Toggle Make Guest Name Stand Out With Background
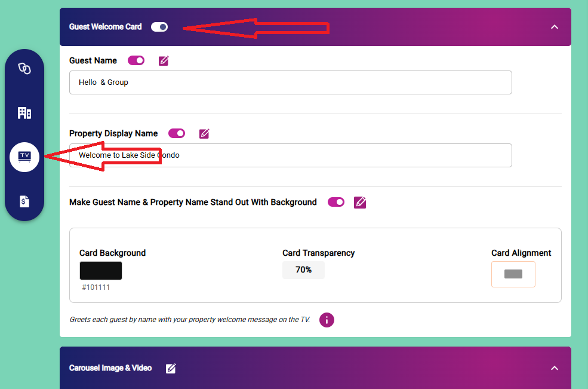The height and width of the screenshot is (389, 588). coord(336,202)
